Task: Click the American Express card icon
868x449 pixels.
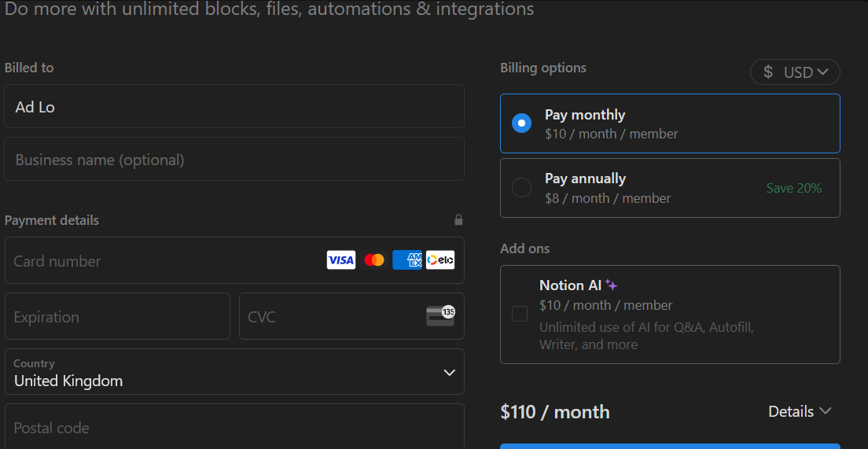Action: (407, 260)
